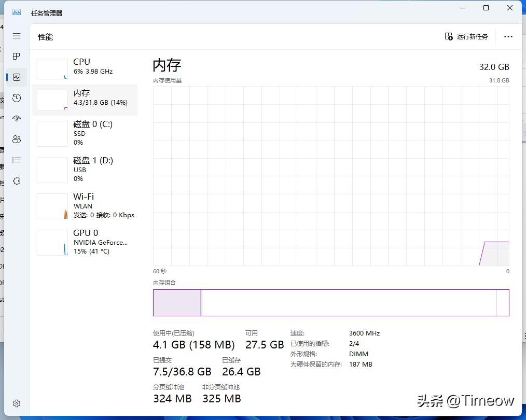View GPU 0 NVIDIA GeForce stats

tap(86, 242)
